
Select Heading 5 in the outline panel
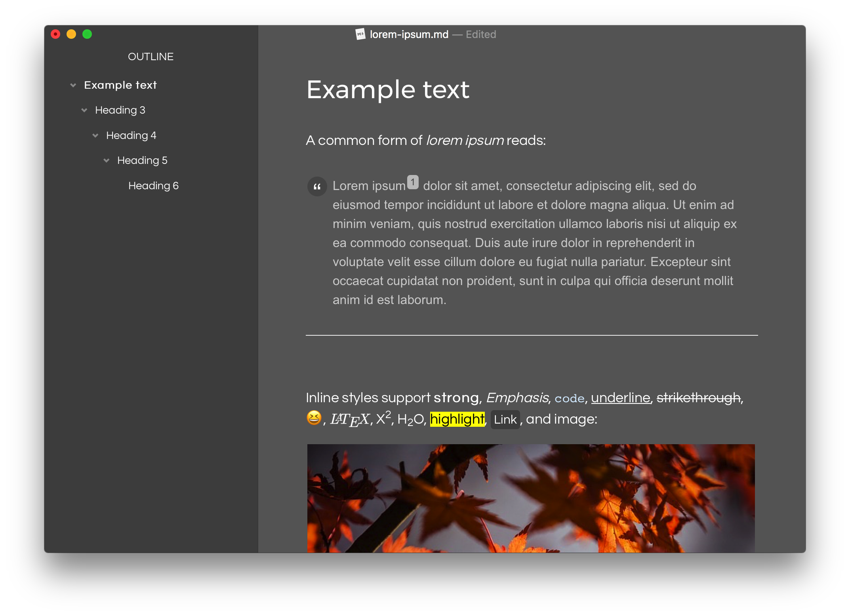tap(141, 160)
